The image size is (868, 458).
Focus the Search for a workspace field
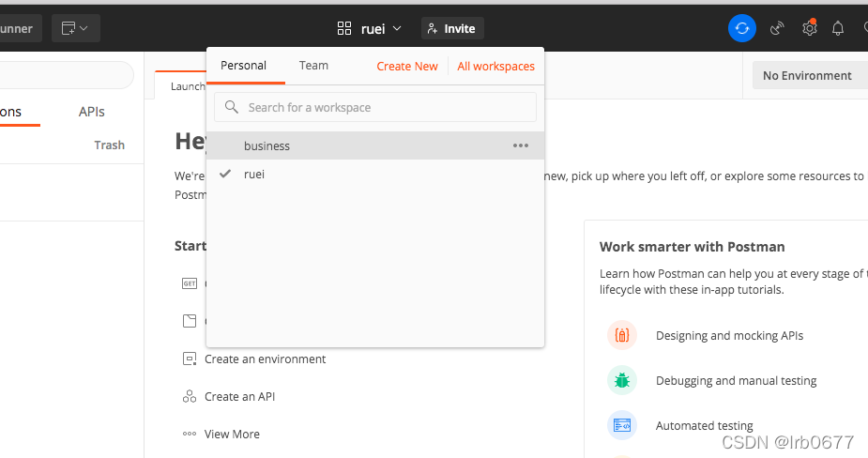(375, 107)
